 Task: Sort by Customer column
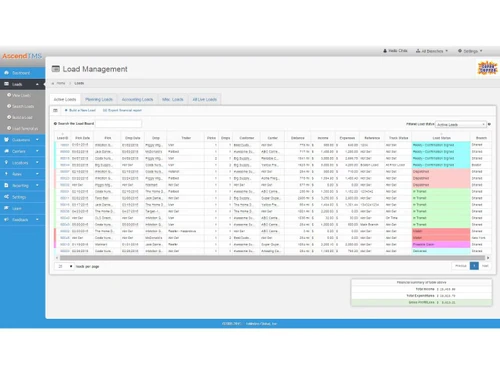point(247,138)
